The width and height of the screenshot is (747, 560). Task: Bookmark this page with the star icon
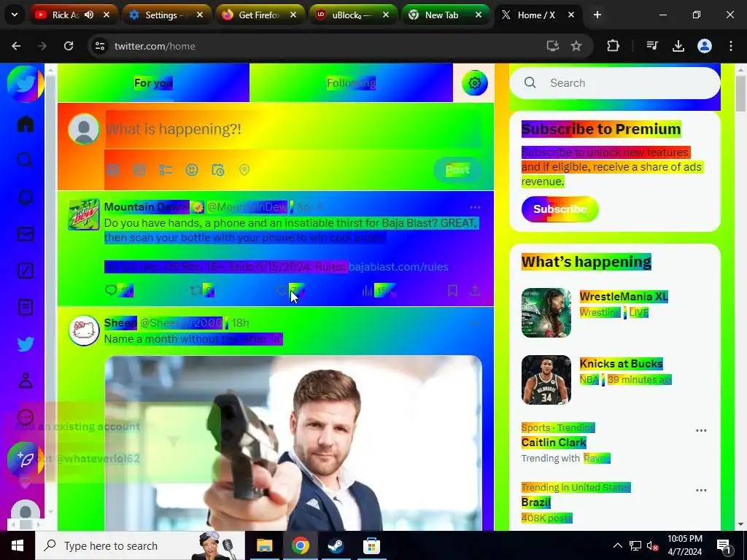click(x=576, y=46)
